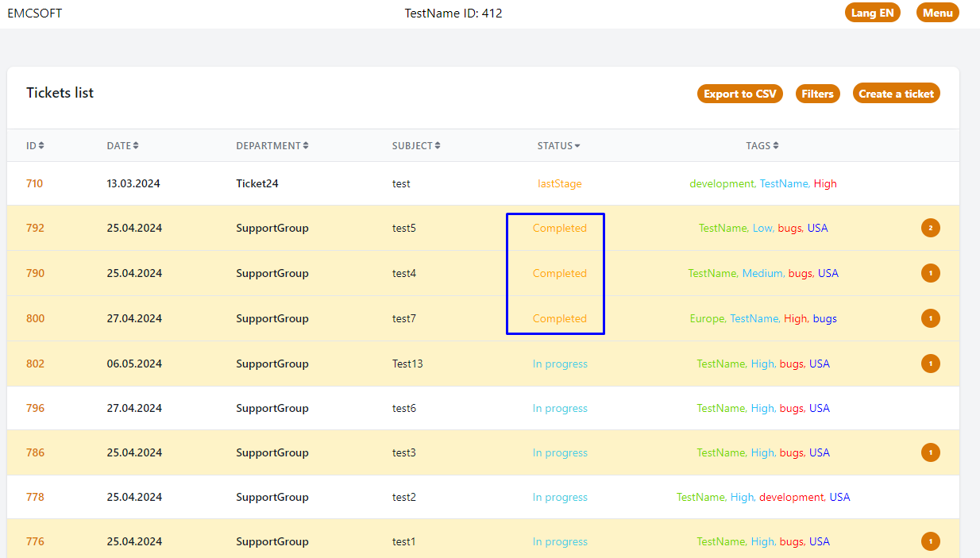Create a new ticket
Viewport: 980px width, 558px height.
click(896, 94)
